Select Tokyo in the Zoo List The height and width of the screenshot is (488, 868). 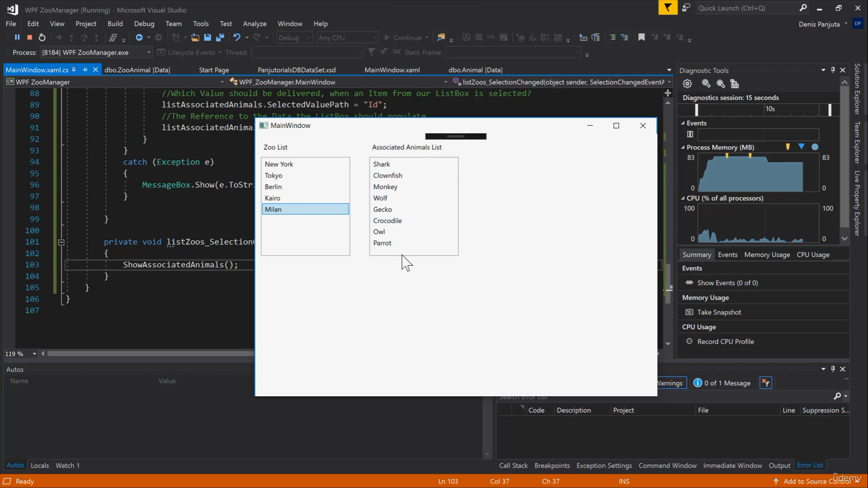coord(305,175)
